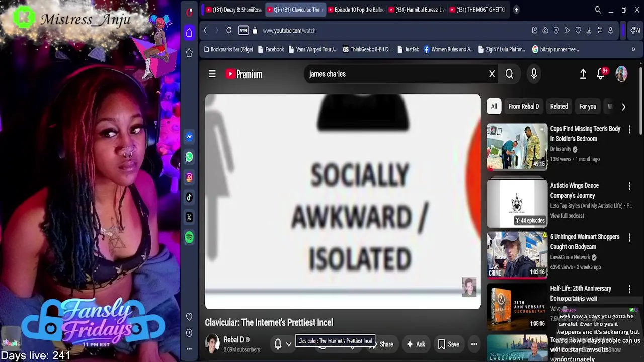Open the tab search magnifier
644x362 pixels.
point(598,10)
